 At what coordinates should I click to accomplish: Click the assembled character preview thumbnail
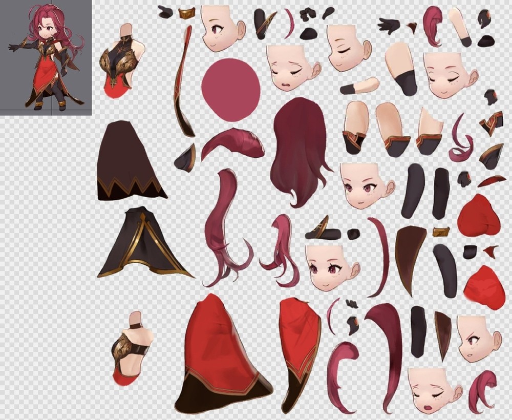46,57
